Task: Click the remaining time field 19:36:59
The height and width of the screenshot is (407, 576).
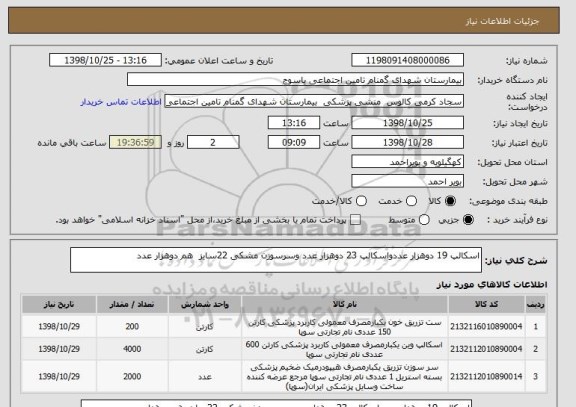Action: coord(135,142)
